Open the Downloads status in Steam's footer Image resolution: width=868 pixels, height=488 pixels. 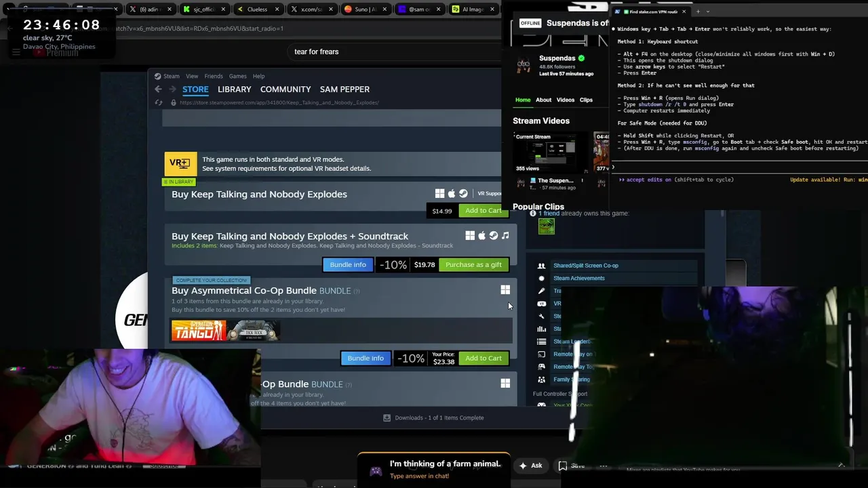point(433,418)
